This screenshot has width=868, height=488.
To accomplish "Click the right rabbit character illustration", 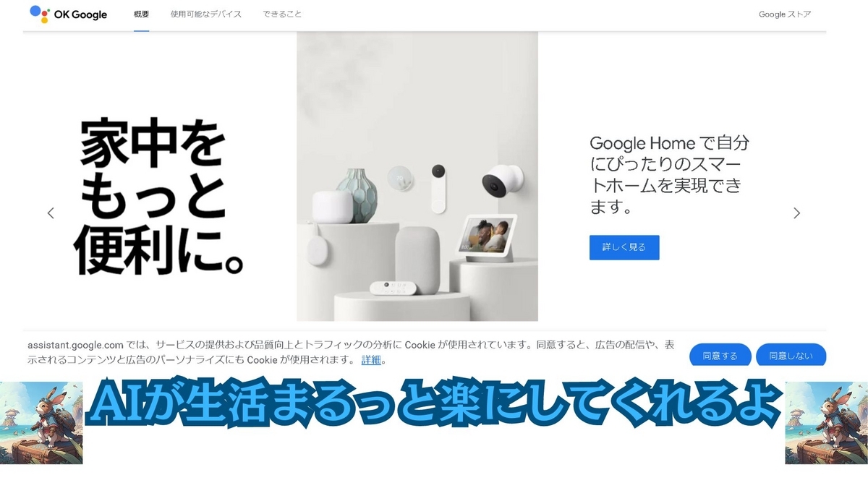I will click(826, 423).
